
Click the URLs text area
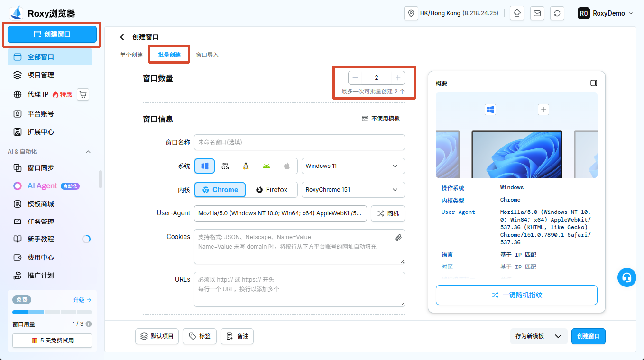coord(299,289)
